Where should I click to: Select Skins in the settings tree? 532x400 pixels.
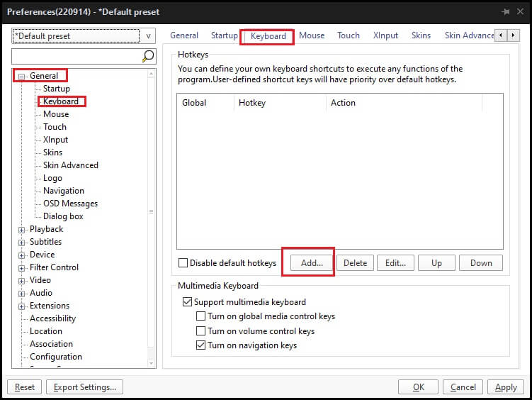(52, 152)
